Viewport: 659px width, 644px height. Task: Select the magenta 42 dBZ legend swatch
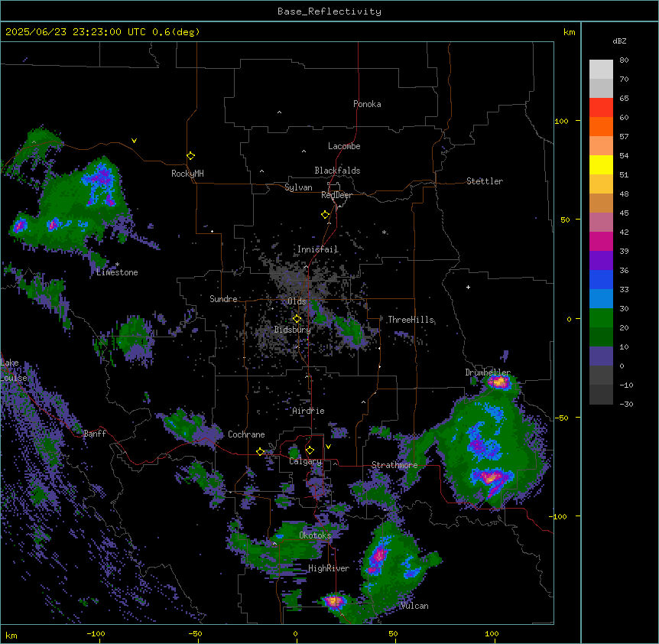[x=601, y=241]
